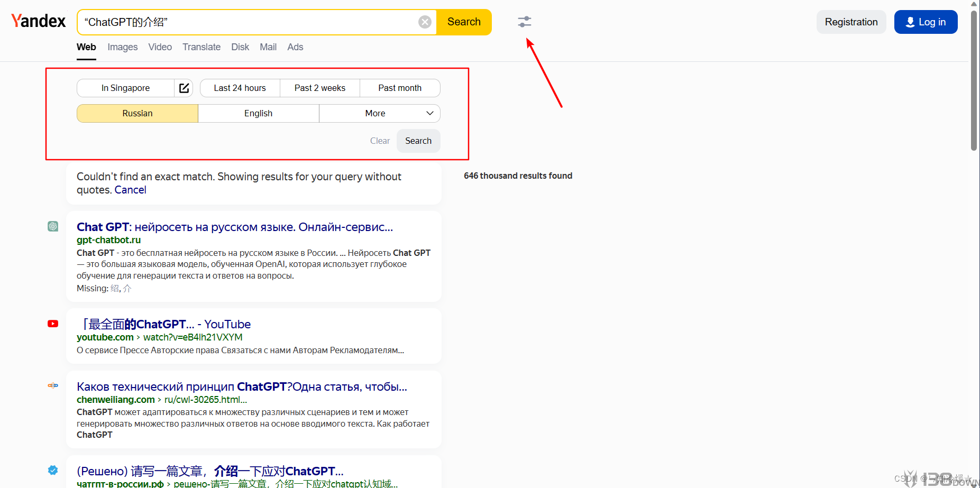Image resolution: width=980 pixels, height=488 pixels.
Task: Toggle the Russian language filter
Action: point(138,113)
